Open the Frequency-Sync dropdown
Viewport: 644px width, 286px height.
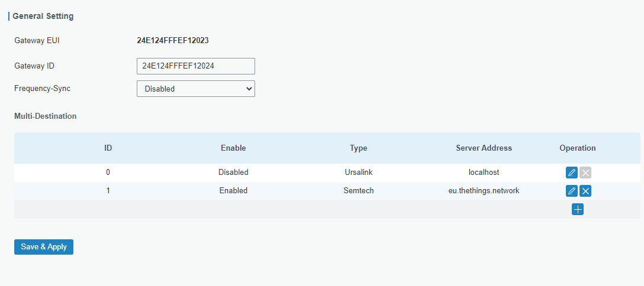(195, 89)
